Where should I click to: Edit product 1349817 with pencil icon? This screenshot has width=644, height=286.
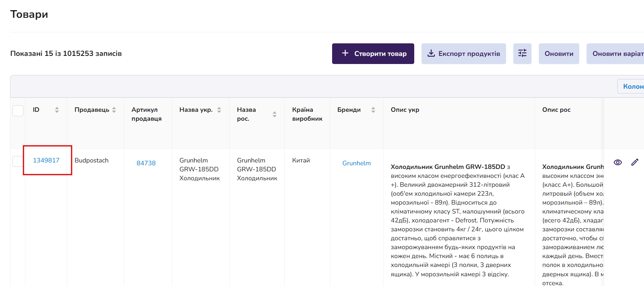point(635,162)
